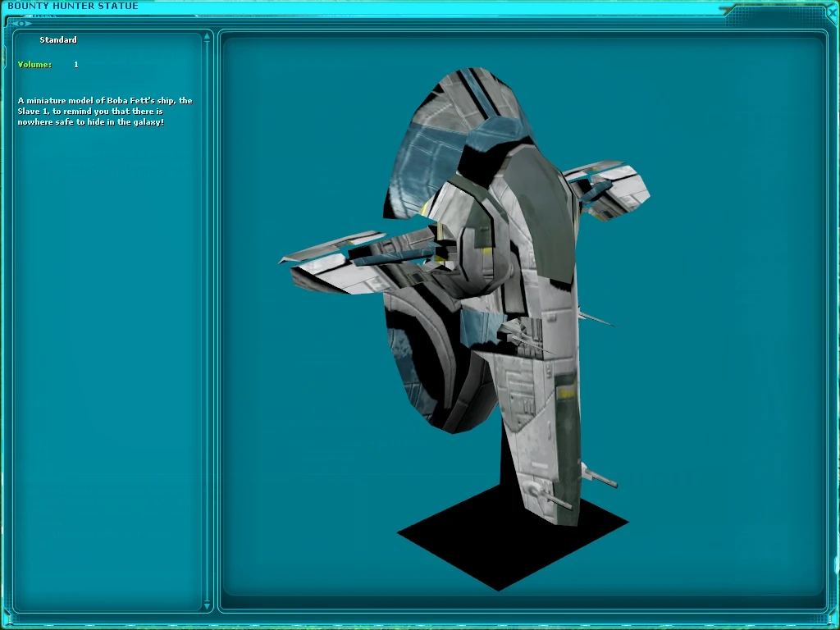Click the up arrow on the info panel scrollbar
This screenshot has height=630, width=840.
point(207,35)
